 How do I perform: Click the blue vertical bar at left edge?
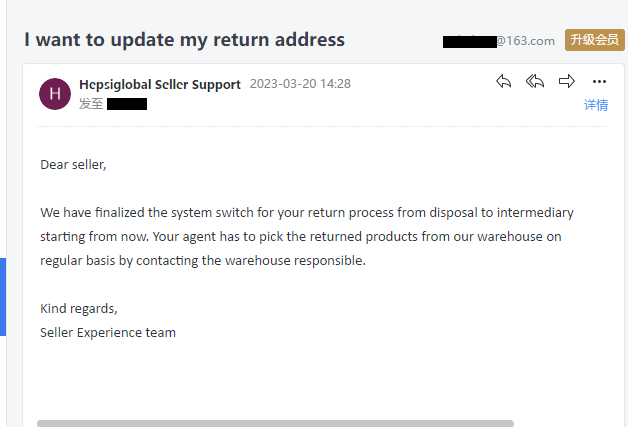[3, 297]
